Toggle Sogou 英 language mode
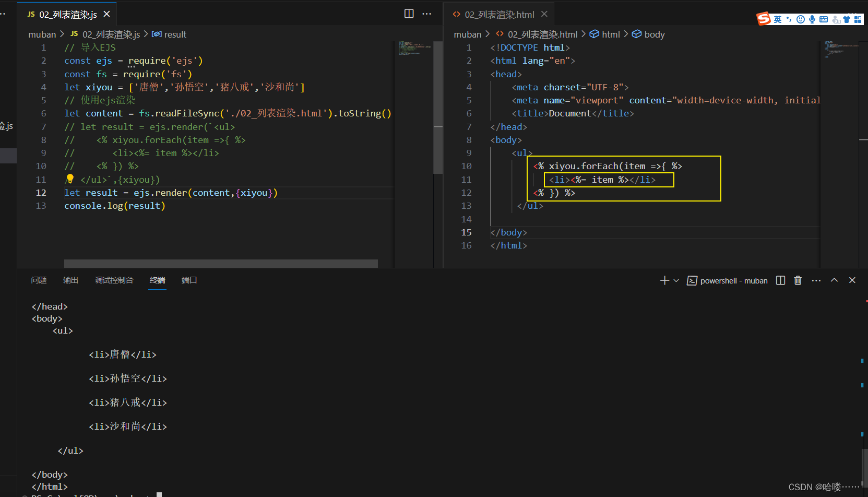Screen dimensions: 868x497 [x=778, y=19]
